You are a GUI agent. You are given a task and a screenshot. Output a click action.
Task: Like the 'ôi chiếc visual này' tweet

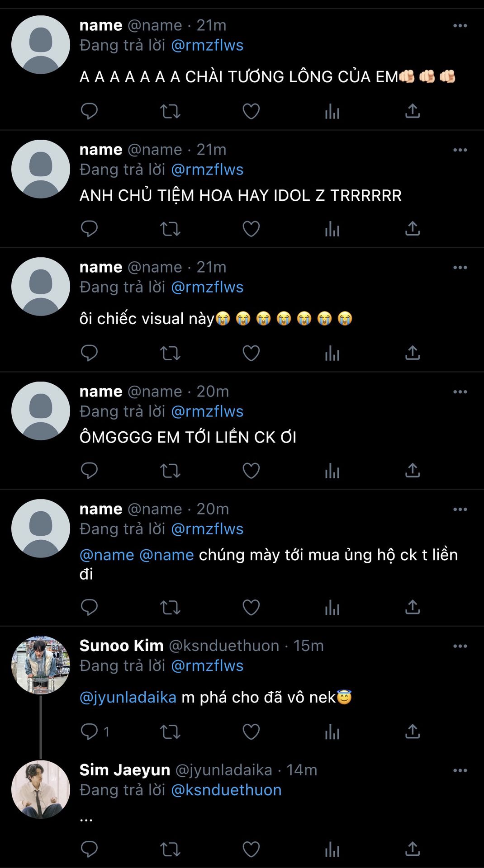(251, 353)
